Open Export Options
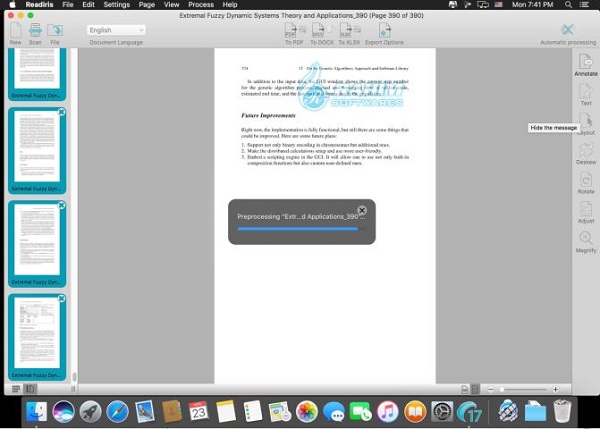 click(x=384, y=31)
